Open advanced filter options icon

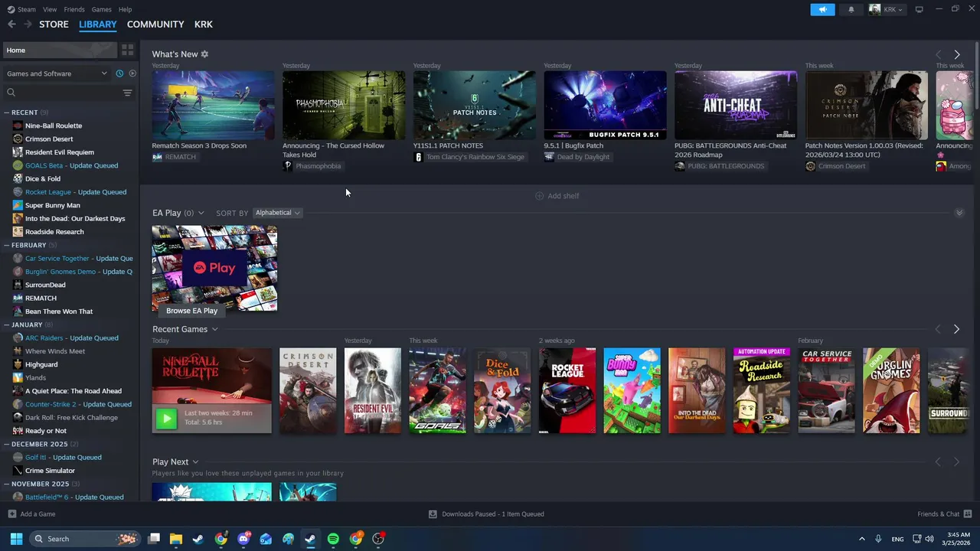[127, 93]
